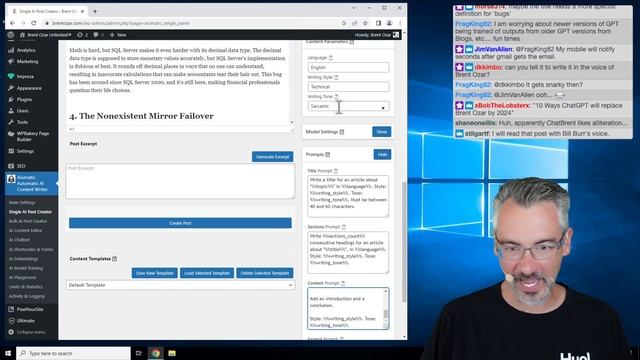
Task: Click the New plus item in admin bar
Action: point(118,35)
